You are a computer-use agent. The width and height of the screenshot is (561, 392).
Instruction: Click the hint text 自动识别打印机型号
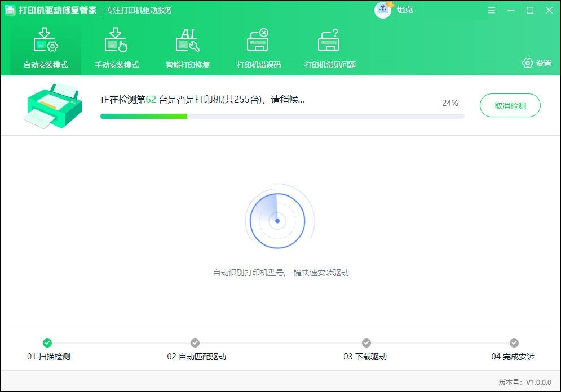coord(281,273)
